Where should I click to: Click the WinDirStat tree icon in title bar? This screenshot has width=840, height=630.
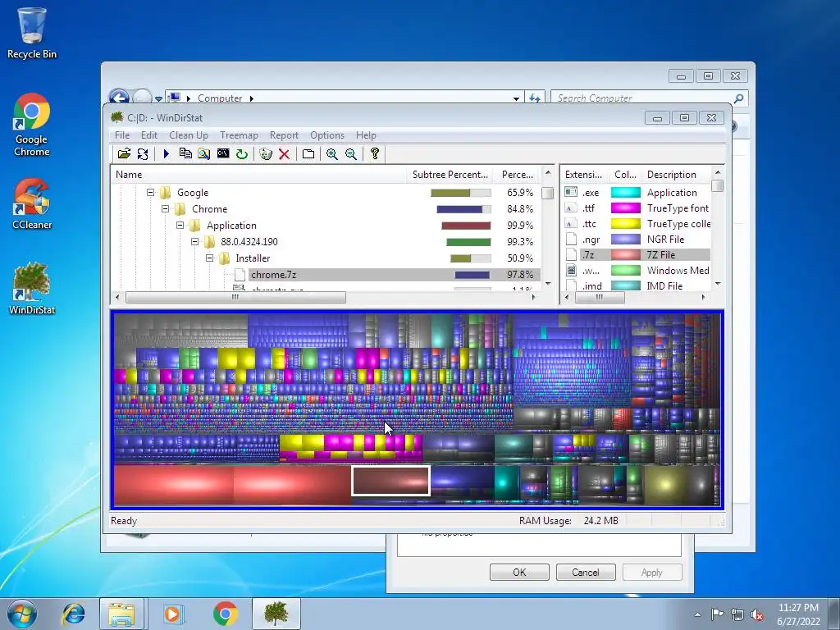(x=116, y=117)
